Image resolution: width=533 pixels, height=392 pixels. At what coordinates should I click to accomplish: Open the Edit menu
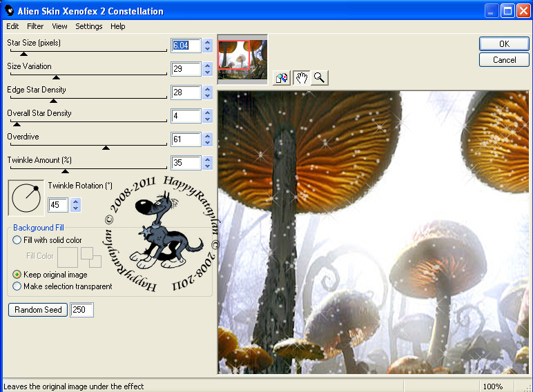12,26
